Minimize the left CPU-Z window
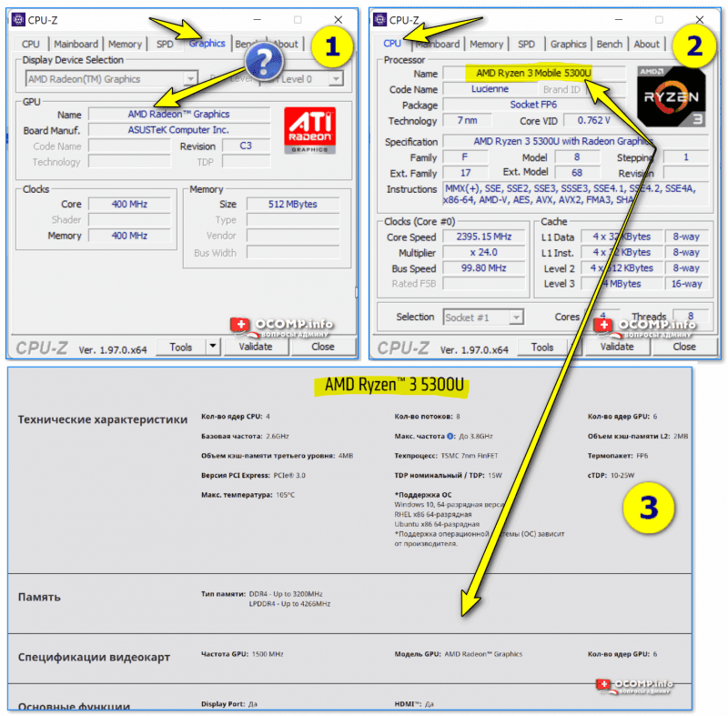The image size is (728, 716). pyautogui.click(x=258, y=19)
